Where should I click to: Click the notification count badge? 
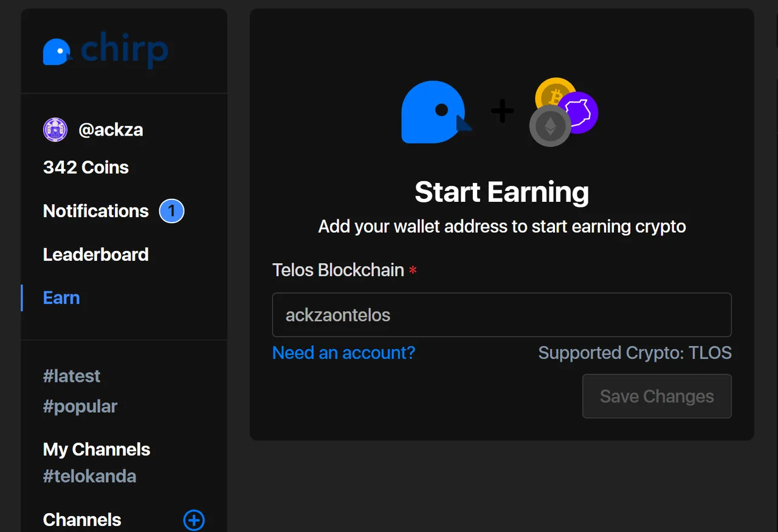point(171,211)
